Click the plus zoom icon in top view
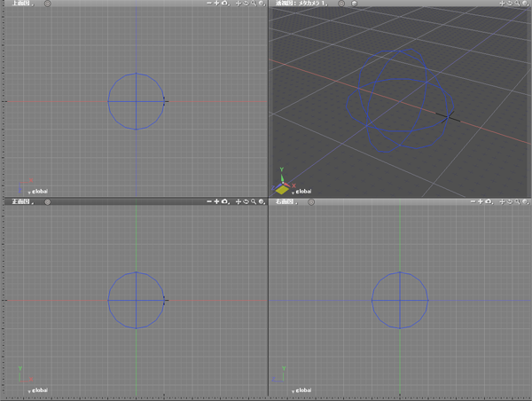The height and width of the screenshot is (401, 532). 217,4
